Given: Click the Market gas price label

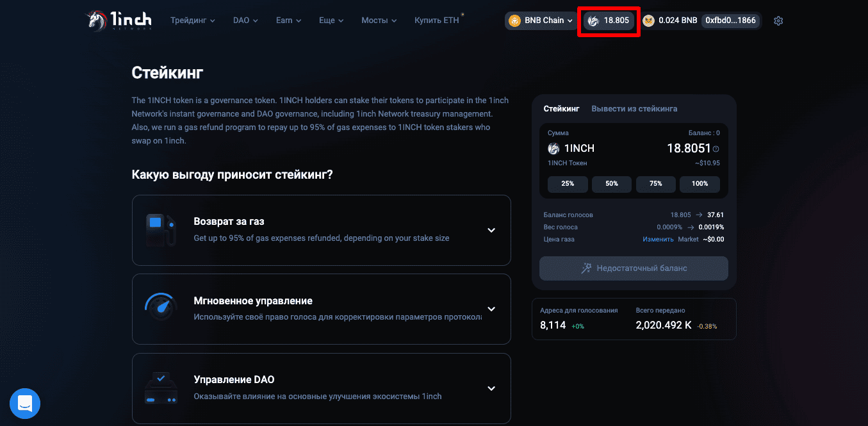Looking at the screenshot, I should tap(688, 240).
